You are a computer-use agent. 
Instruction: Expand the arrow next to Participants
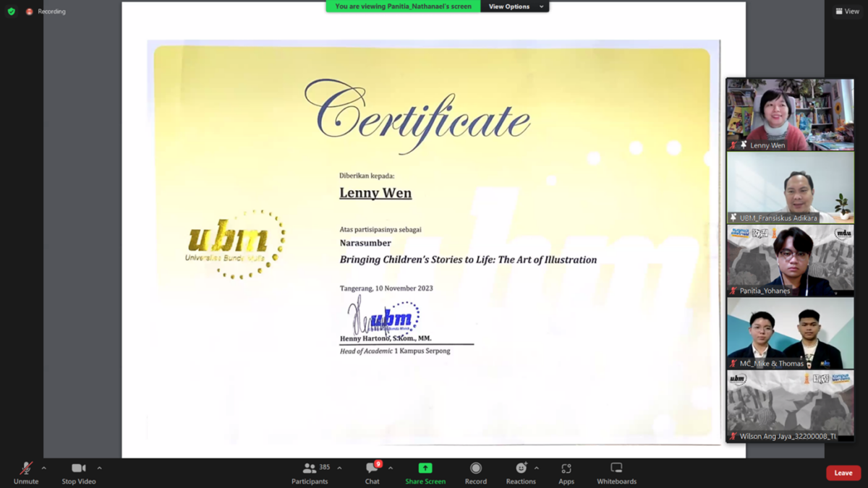(x=339, y=468)
